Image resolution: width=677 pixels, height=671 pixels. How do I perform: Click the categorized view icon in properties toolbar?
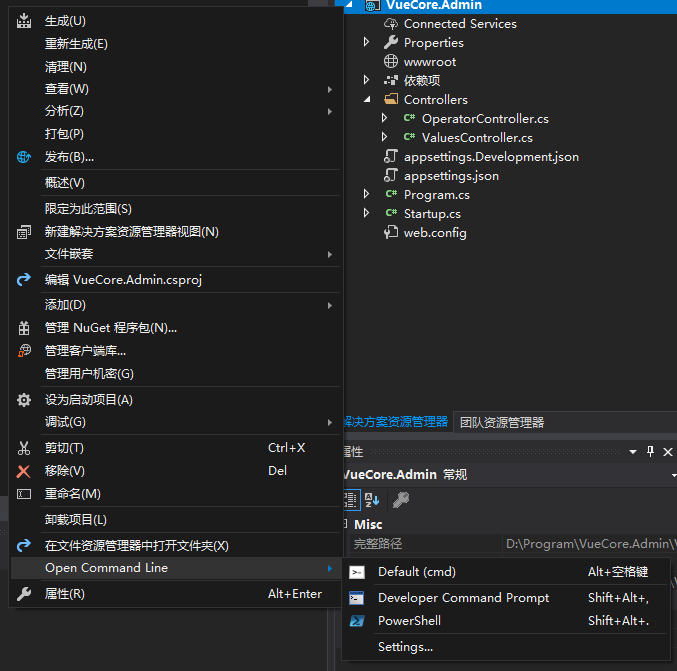pyautogui.click(x=351, y=500)
